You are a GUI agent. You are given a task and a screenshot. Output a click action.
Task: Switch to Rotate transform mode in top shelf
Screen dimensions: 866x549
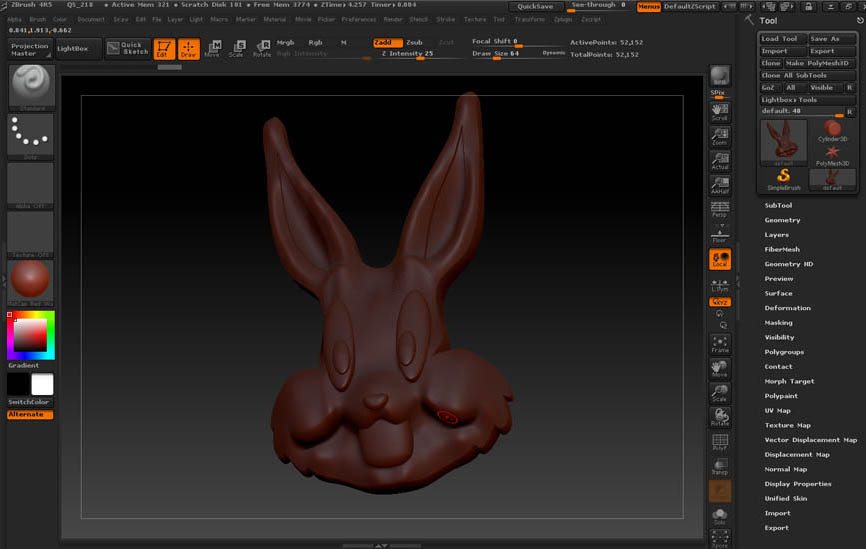[262, 49]
